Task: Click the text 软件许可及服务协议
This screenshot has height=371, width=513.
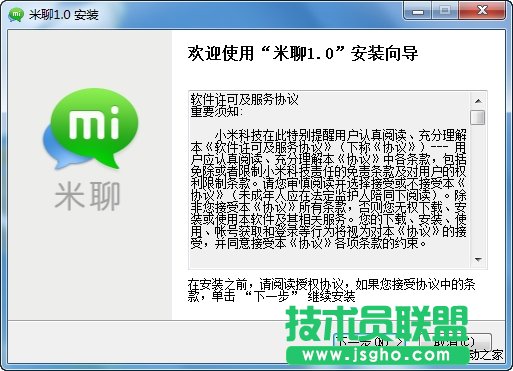Action: 245,99
